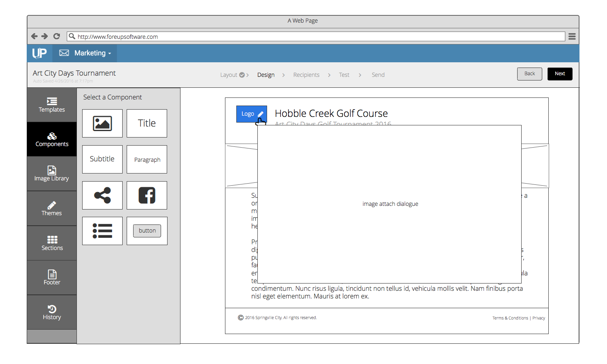Select the Subtitle component
The width and height of the screenshot is (607, 364).
(x=102, y=159)
